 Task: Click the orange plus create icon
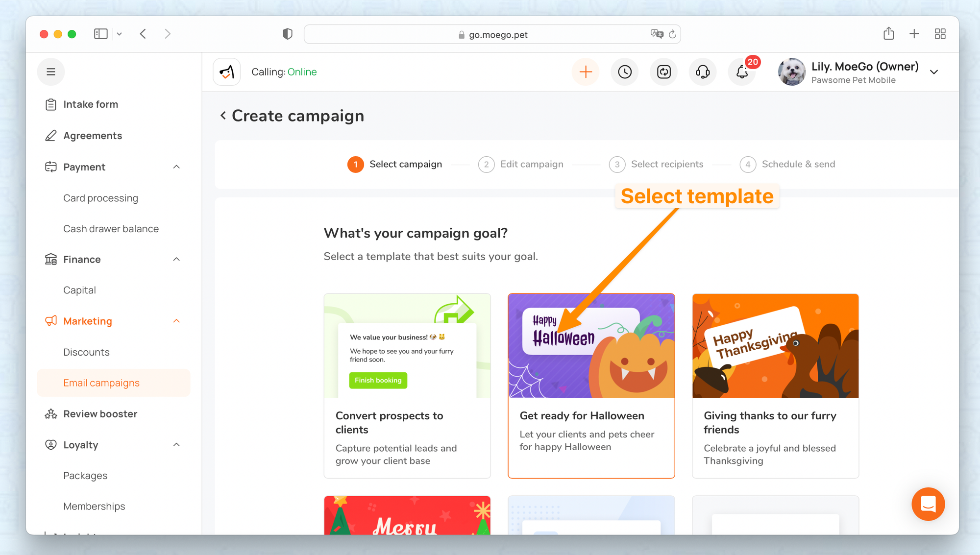tap(586, 72)
